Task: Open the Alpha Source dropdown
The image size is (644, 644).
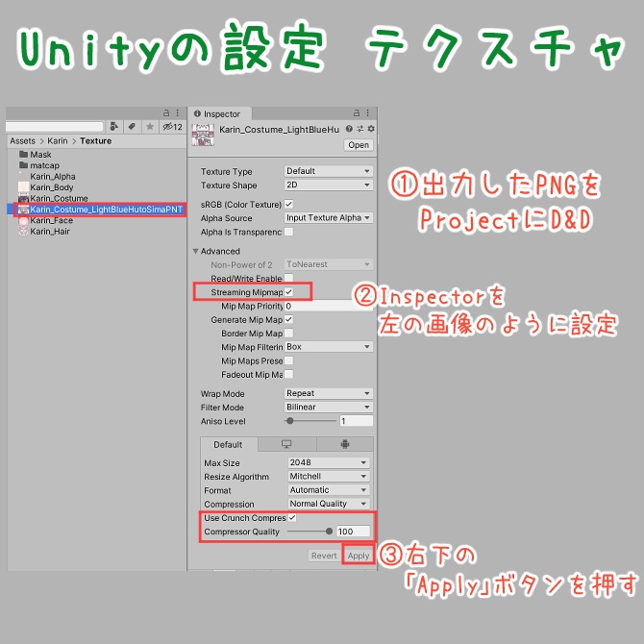Action: [328, 217]
